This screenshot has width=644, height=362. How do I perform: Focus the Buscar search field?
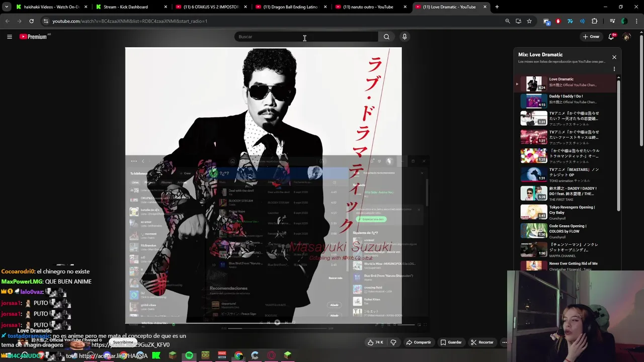(306, 37)
